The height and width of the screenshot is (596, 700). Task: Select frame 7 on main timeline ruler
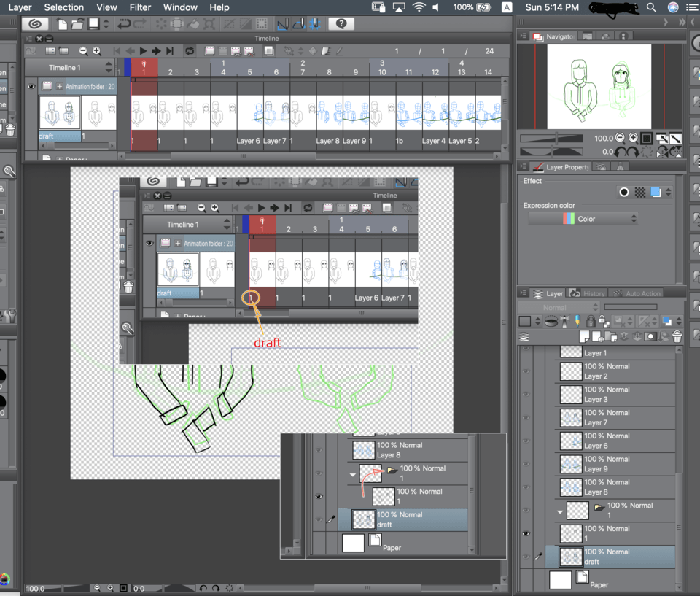click(303, 72)
